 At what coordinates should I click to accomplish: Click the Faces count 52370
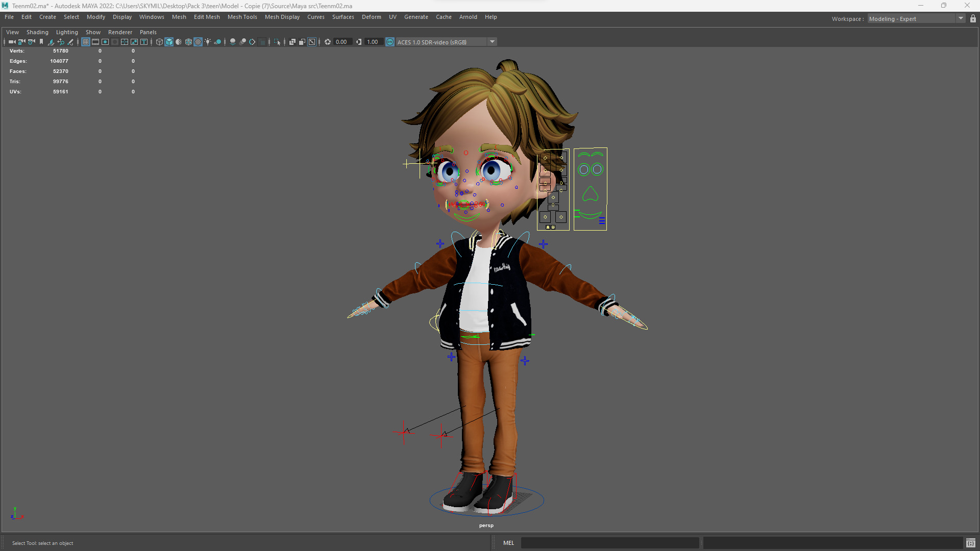click(x=61, y=71)
